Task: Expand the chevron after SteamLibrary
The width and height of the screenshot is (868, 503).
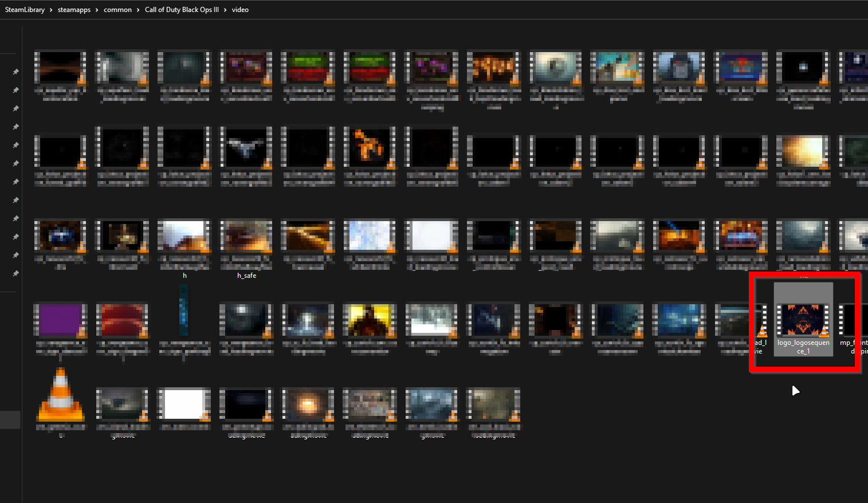Action: click(52, 10)
